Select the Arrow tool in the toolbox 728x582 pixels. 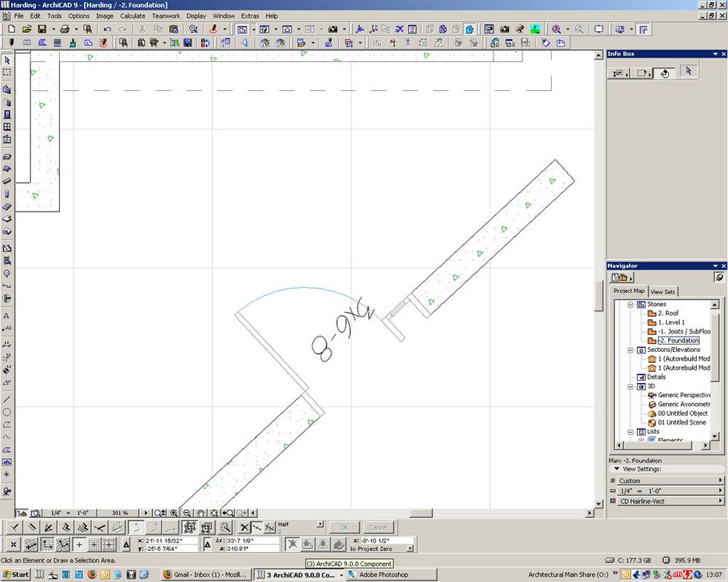click(x=7, y=60)
